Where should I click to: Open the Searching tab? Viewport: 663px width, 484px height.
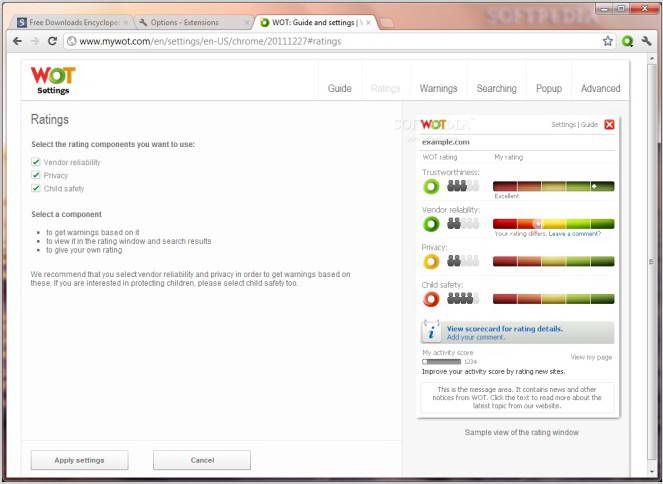click(x=496, y=88)
